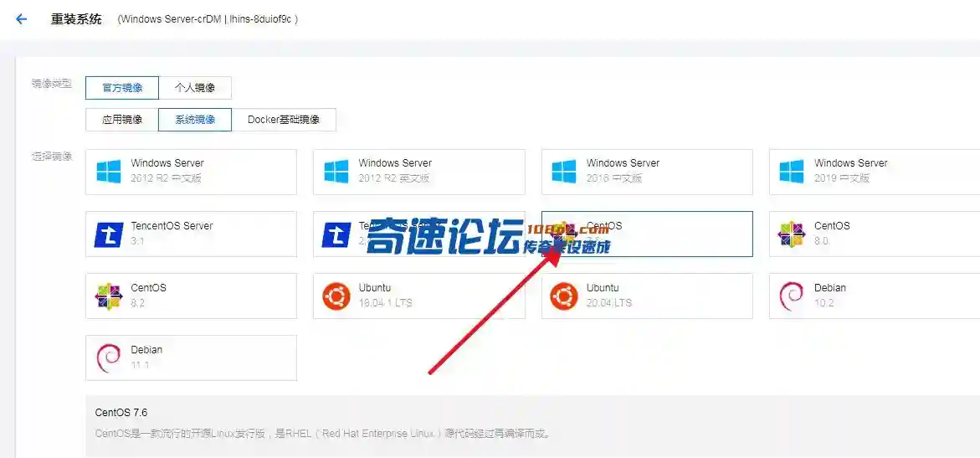The width and height of the screenshot is (980, 458).
Task: Switch to the 个人镜像 tab
Action: tap(195, 88)
